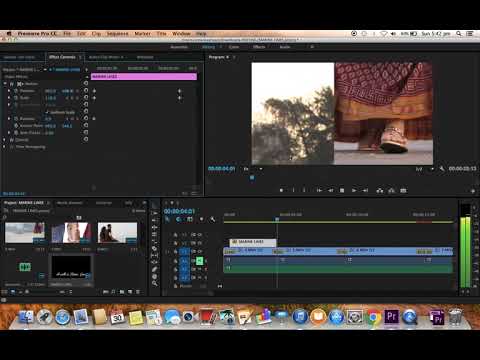Switch to the Color workspace
Viewport: 480px width, 360px height.
point(234,47)
